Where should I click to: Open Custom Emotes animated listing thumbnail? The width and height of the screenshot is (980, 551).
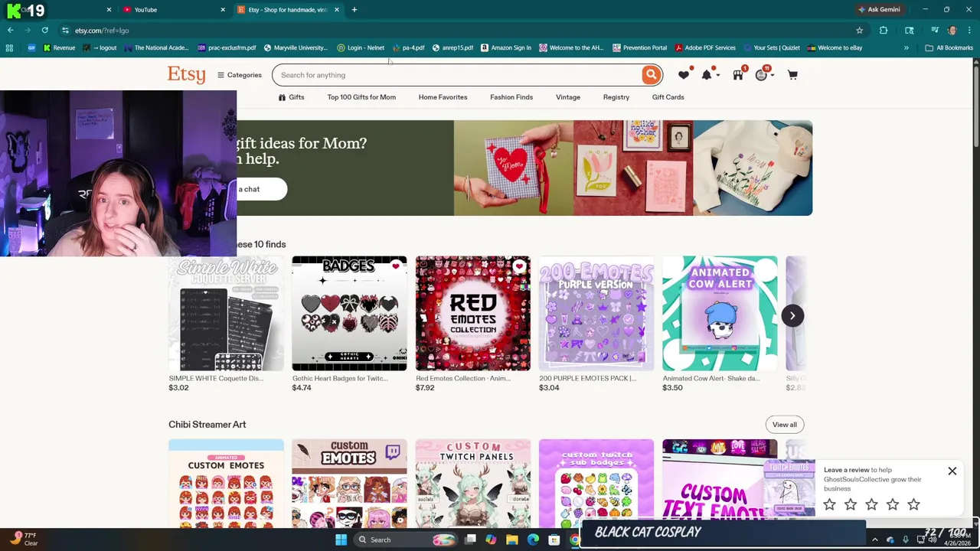pos(226,484)
